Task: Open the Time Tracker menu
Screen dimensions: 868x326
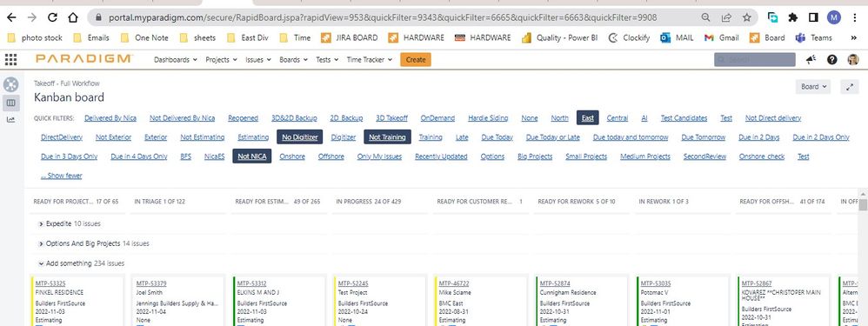Action: pos(370,60)
